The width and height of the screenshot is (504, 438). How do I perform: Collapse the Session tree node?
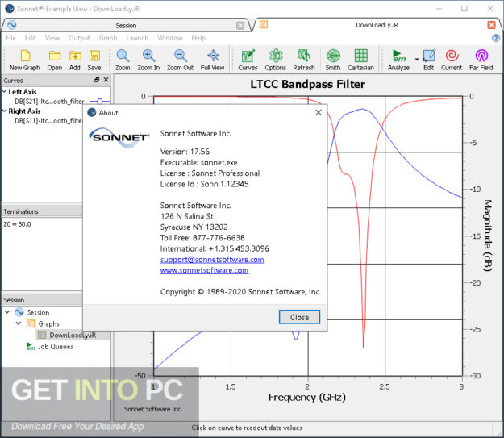coord(7,312)
